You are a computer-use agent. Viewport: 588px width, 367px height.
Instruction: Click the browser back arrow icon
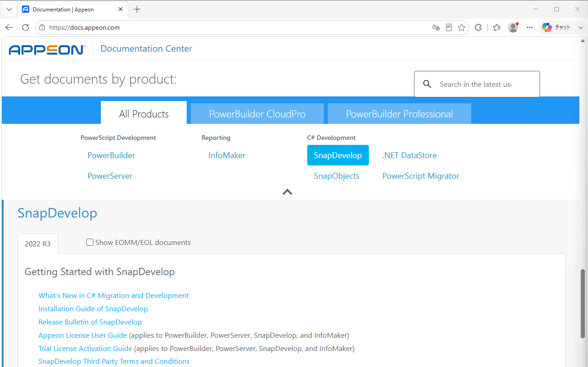[x=9, y=27]
